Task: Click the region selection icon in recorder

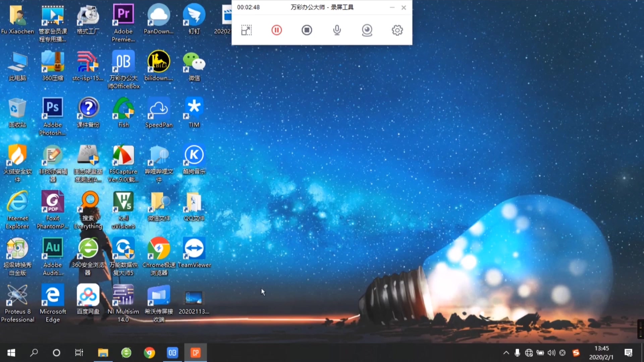Action: (x=247, y=30)
